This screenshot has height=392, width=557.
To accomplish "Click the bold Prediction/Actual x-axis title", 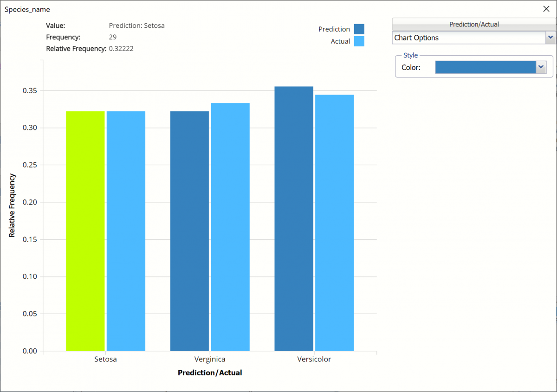I will point(210,373).
